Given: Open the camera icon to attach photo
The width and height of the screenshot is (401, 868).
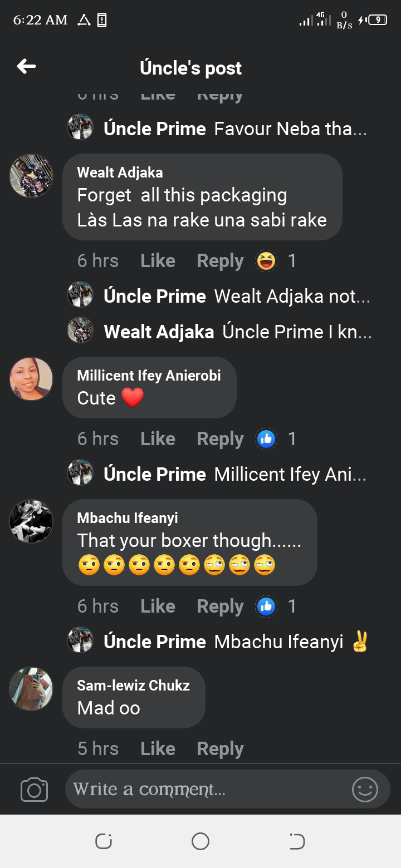Looking at the screenshot, I should [x=34, y=790].
